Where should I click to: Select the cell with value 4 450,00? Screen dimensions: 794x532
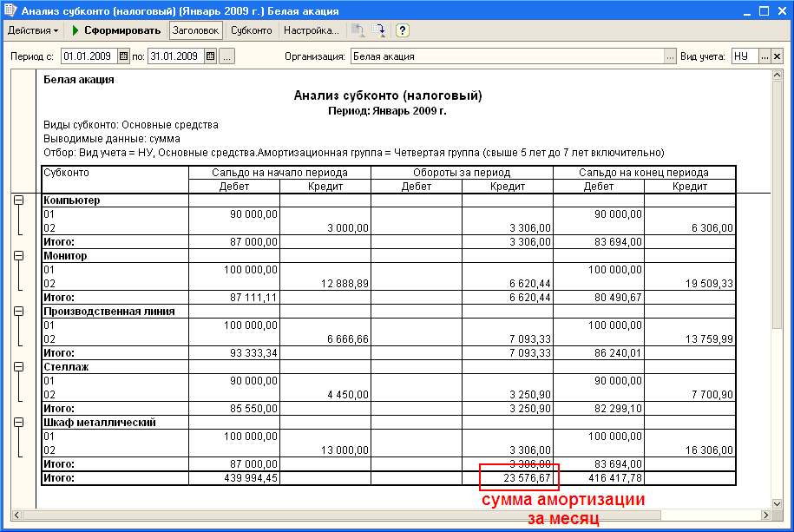325,395
